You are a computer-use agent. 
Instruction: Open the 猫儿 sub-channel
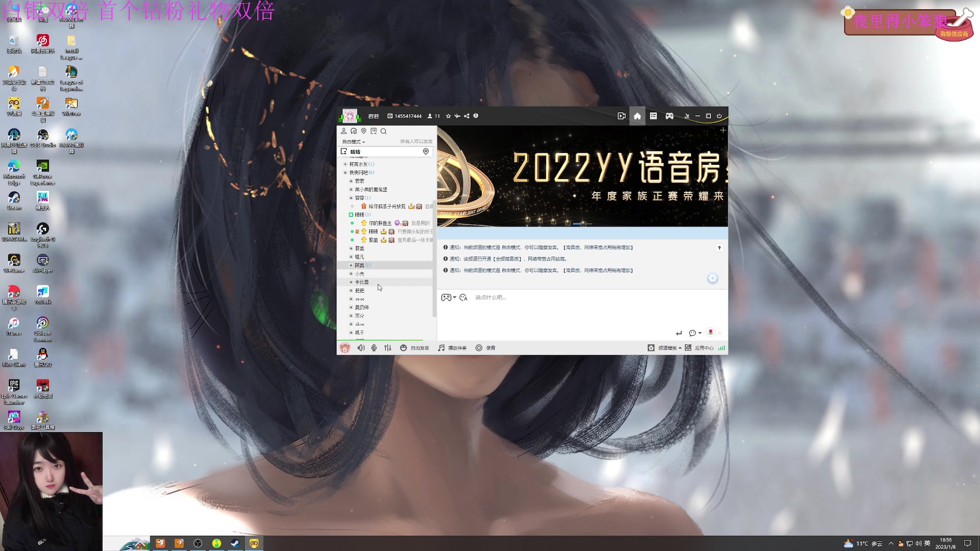click(x=360, y=257)
